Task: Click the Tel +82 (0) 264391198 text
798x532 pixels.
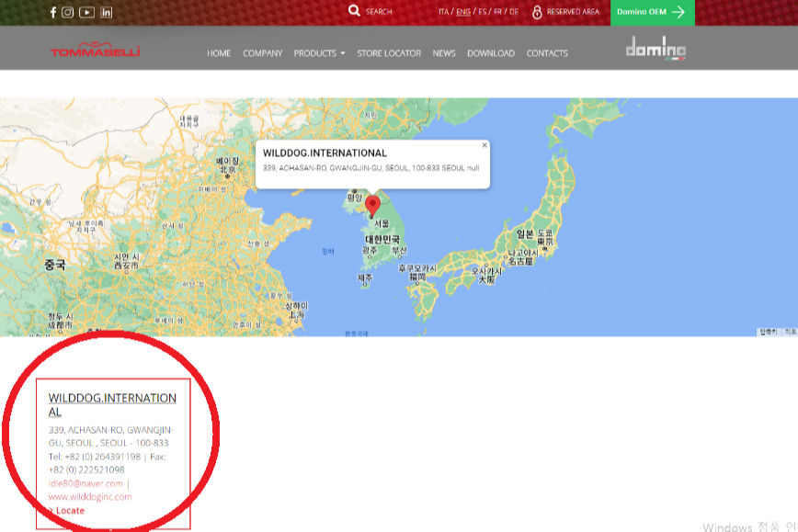Action: pos(95,457)
